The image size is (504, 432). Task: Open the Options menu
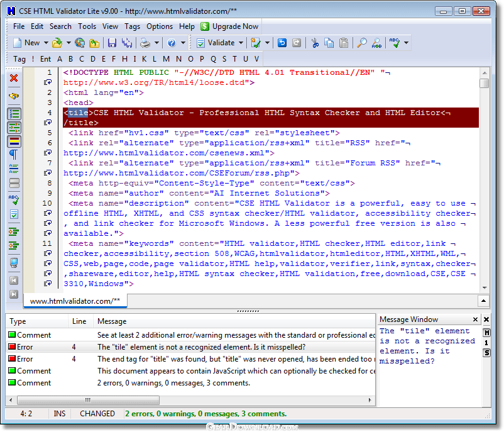[160, 26]
